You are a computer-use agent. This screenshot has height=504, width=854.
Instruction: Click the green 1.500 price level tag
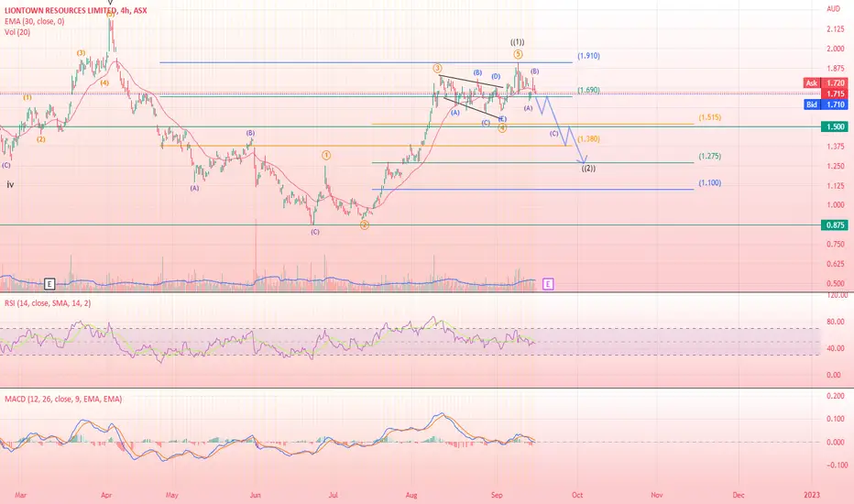tap(835, 127)
